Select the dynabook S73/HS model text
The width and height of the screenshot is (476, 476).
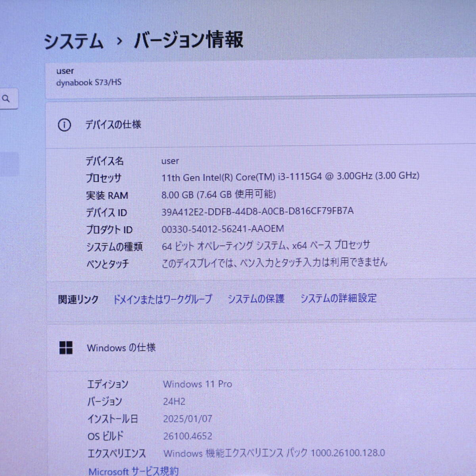click(x=89, y=83)
